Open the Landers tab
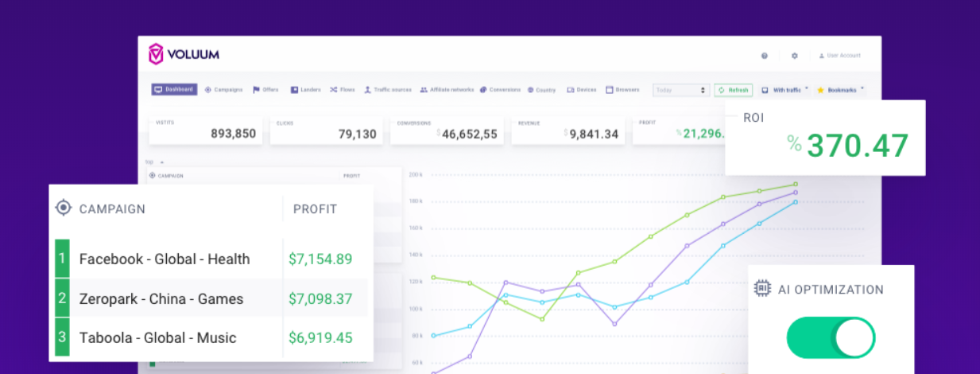The image size is (980, 374). (x=305, y=90)
